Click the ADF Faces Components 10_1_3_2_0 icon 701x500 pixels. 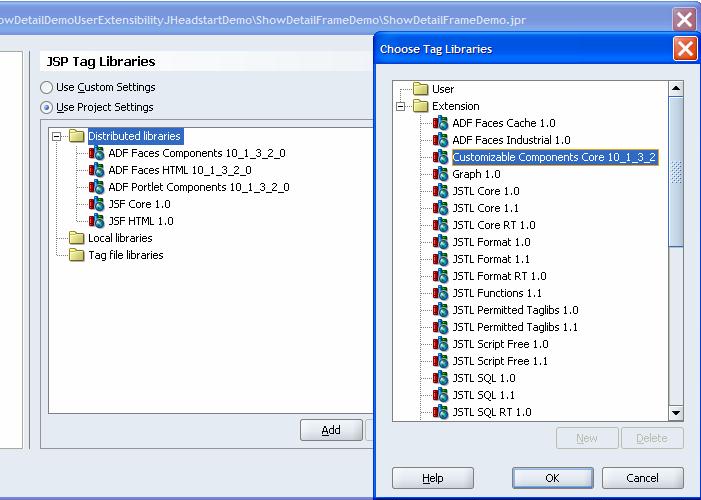[96, 153]
